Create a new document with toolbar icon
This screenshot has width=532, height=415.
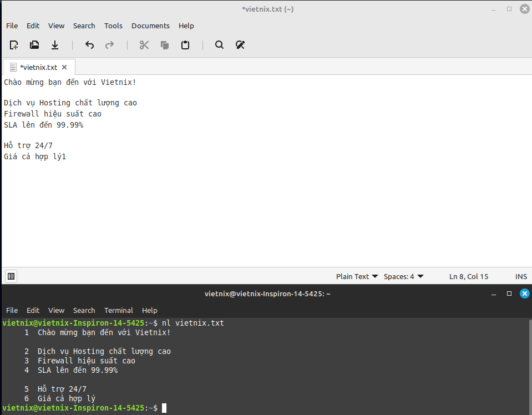[14, 45]
